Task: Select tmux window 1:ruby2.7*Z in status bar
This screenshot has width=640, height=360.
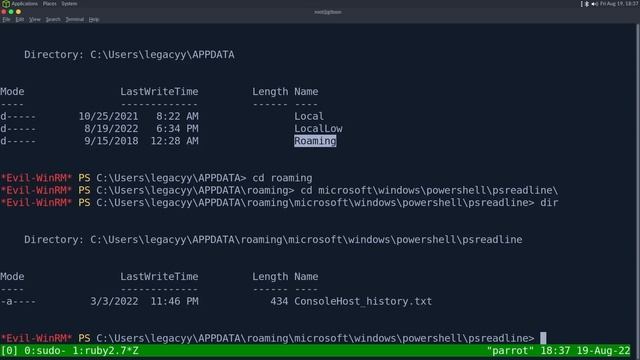Action: (x=105, y=351)
